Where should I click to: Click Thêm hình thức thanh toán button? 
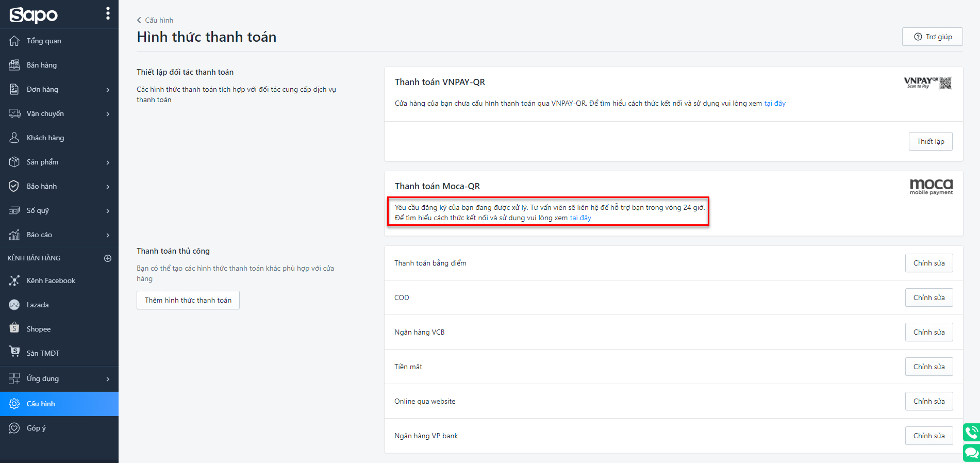[188, 300]
